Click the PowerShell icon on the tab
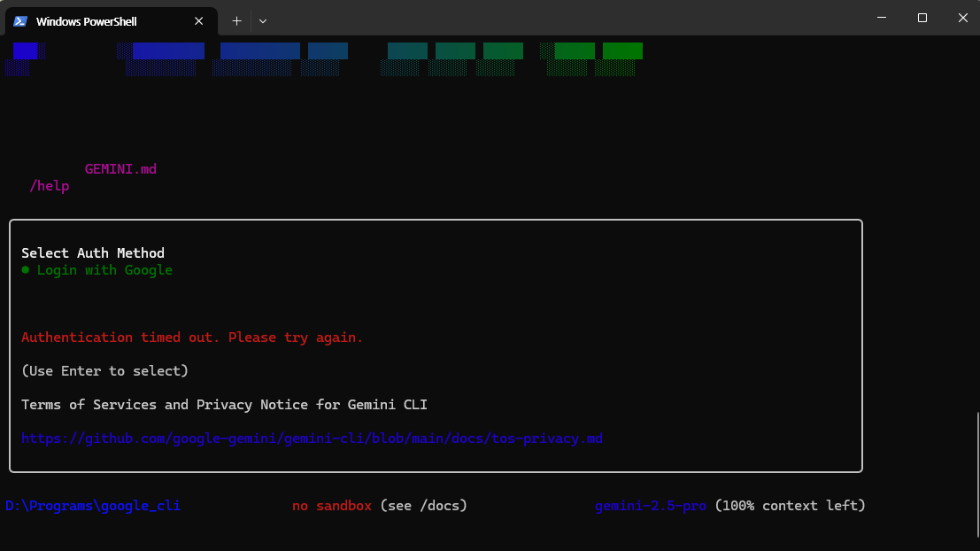Viewport: 980px width, 551px height. [x=20, y=21]
